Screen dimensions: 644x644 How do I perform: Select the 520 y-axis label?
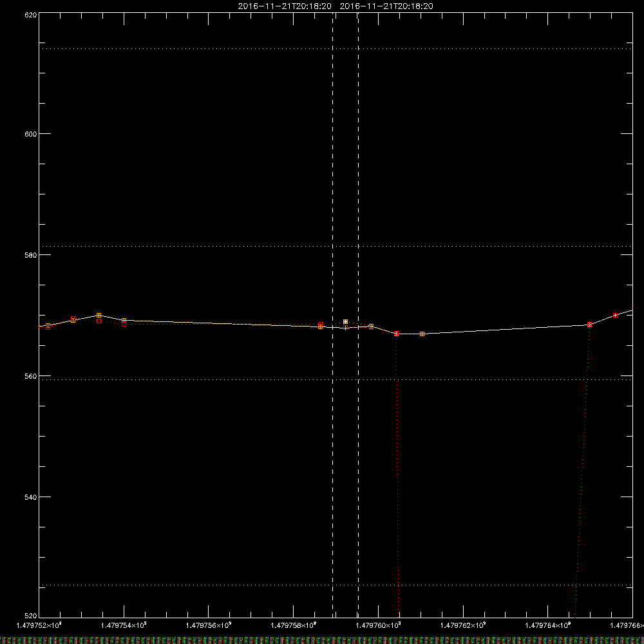click(x=31, y=616)
